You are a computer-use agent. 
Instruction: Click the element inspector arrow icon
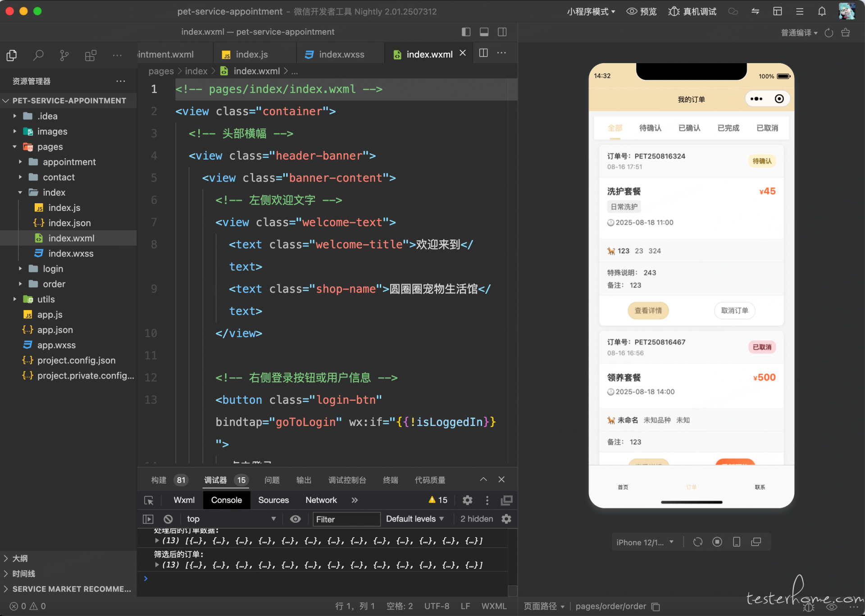click(149, 500)
